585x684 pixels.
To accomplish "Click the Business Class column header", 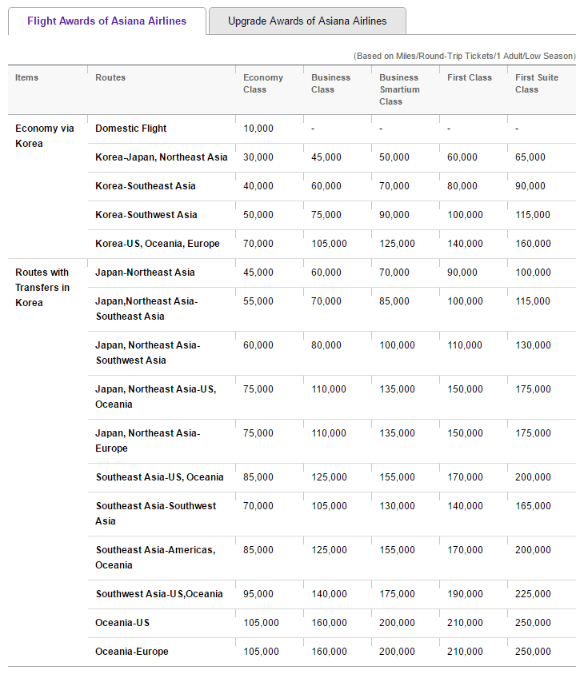I will click(x=331, y=83).
